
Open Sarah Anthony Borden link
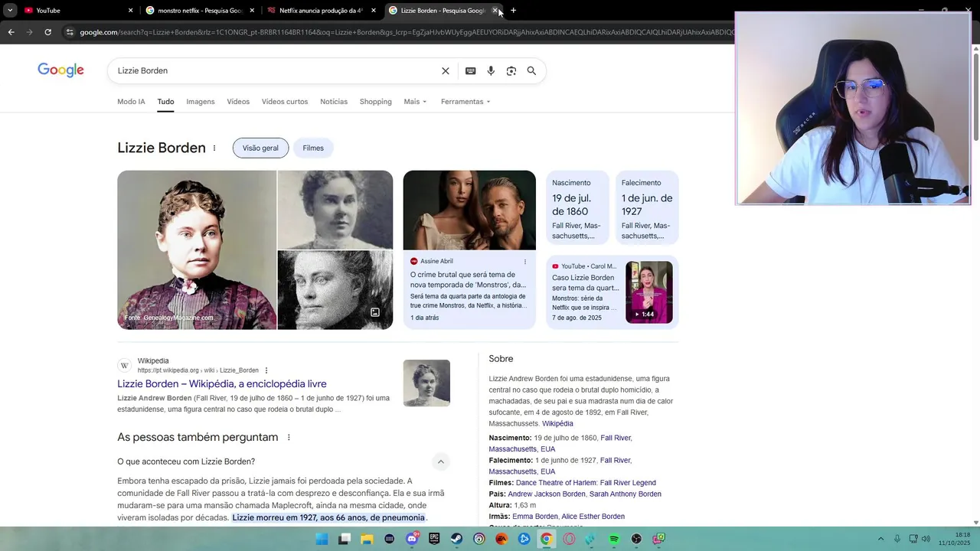(x=626, y=494)
